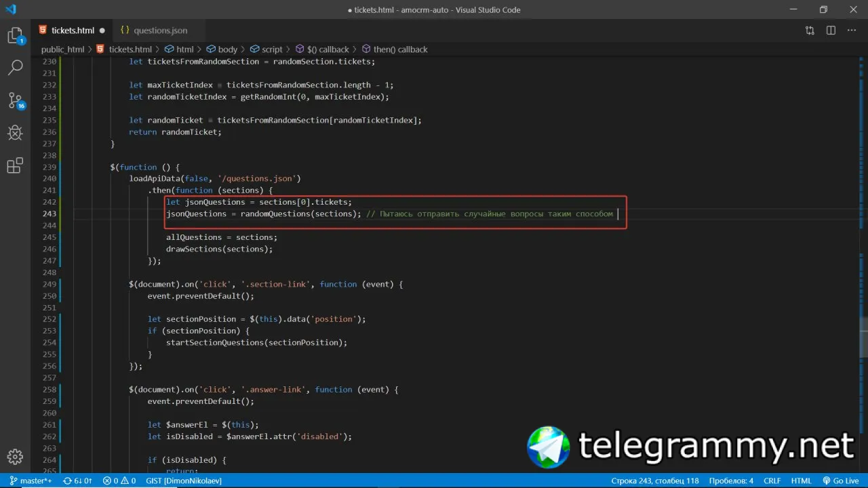
Task: Open the Source Control view
Action: pyautogui.click(x=15, y=100)
